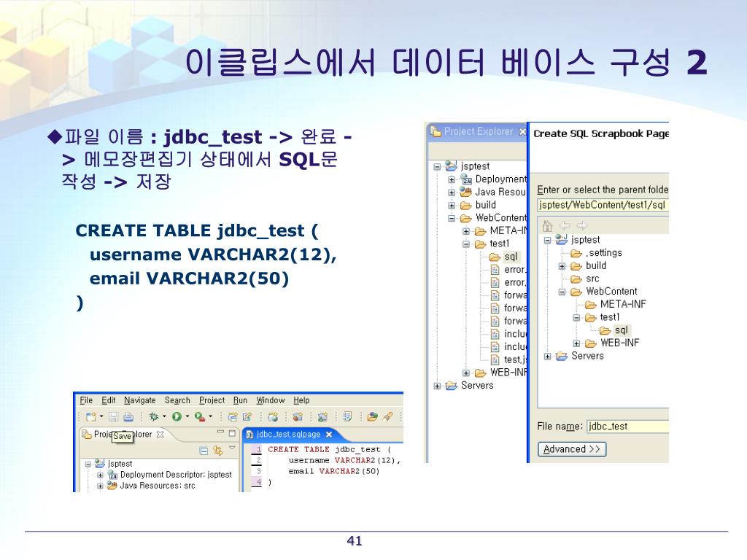
Task: Click the Run External Tools icon
Action: click(200, 416)
